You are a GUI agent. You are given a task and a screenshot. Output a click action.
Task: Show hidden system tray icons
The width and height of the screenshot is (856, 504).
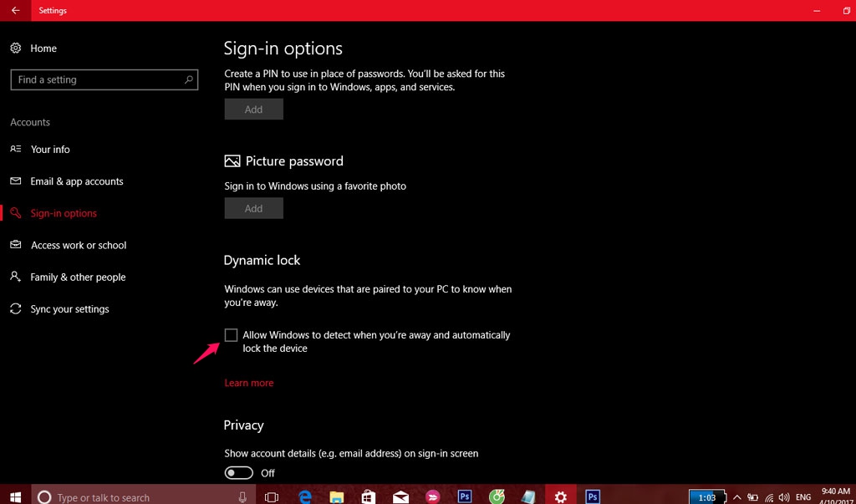tap(736, 496)
